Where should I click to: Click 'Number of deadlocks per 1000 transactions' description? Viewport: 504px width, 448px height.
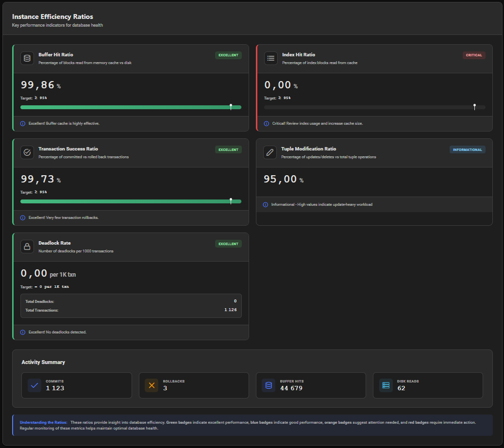[x=76, y=251]
